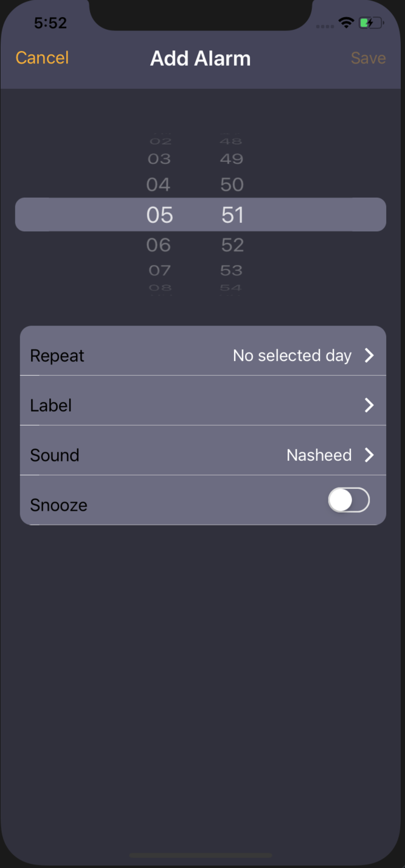This screenshot has width=405, height=868.
Task: Open the Repeat options via its chevron
Action: point(369,355)
